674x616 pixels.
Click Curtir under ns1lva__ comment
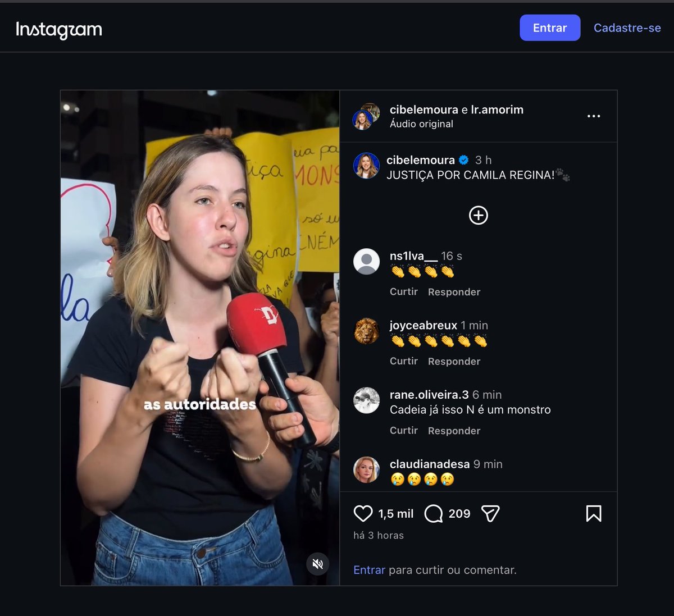(x=404, y=291)
